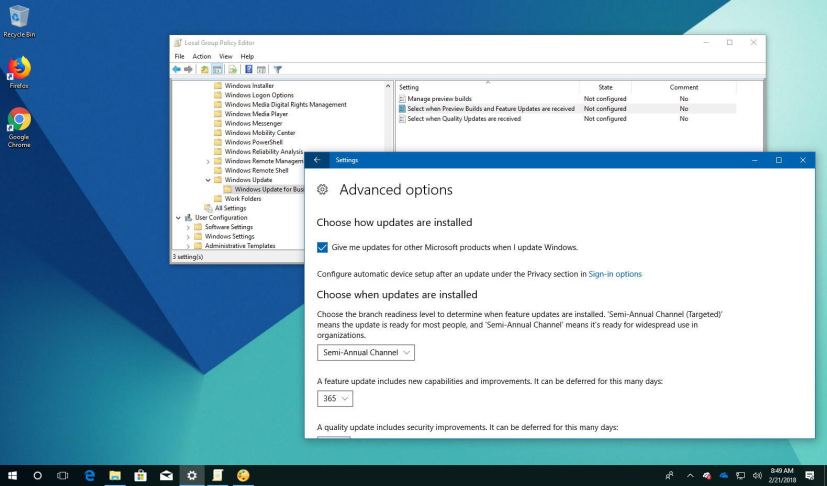This screenshot has height=486, width=827.
Task: Click scroll-up arrow of the tree pane
Action: point(388,86)
